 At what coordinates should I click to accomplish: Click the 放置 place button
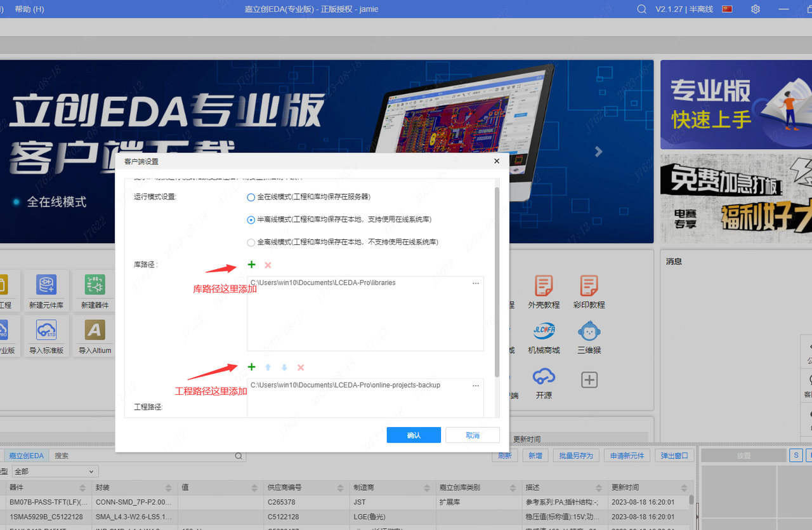pos(743,456)
